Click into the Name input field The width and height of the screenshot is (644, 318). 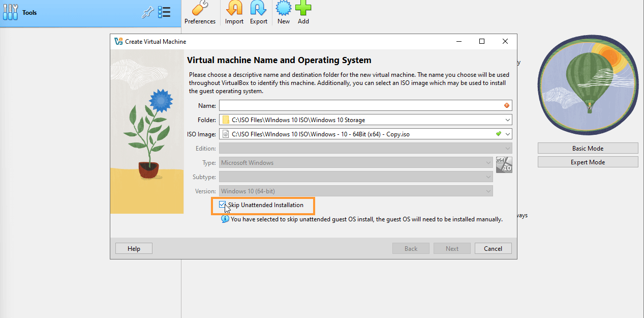365,105
